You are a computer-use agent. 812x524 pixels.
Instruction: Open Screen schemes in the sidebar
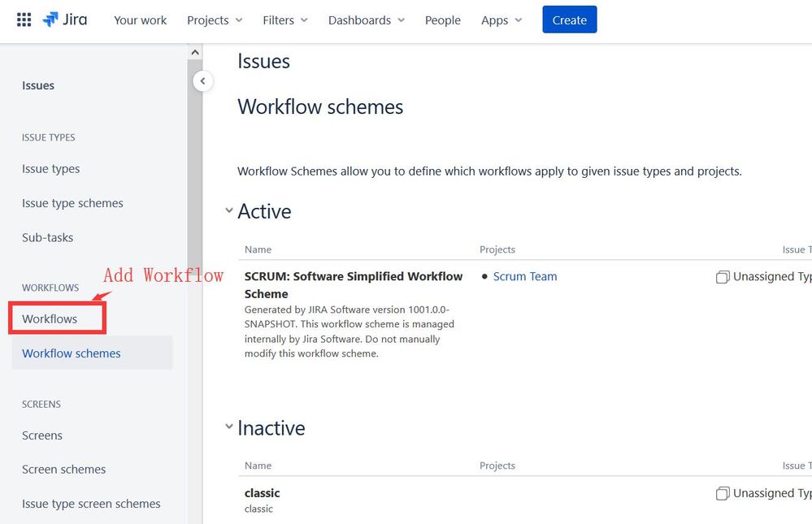pyautogui.click(x=63, y=469)
